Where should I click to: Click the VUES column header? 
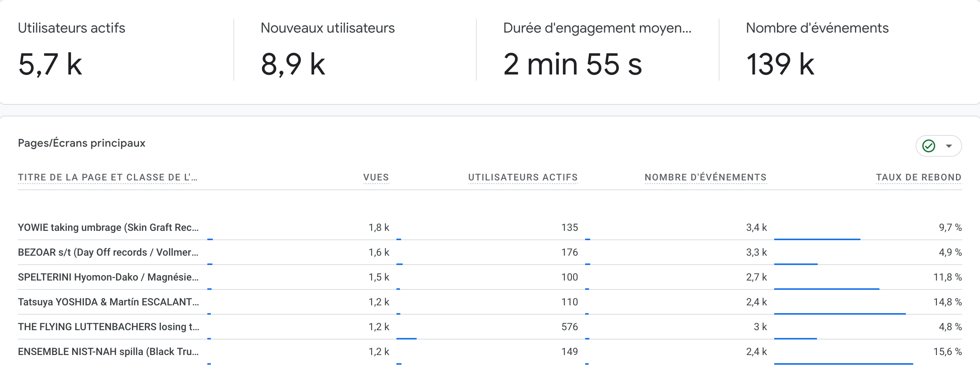376,177
